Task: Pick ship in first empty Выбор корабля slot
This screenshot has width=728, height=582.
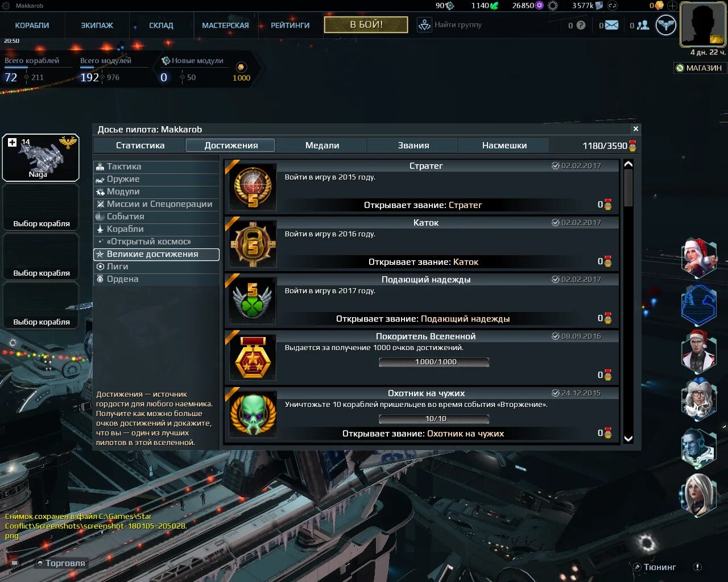Action: click(41, 207)
